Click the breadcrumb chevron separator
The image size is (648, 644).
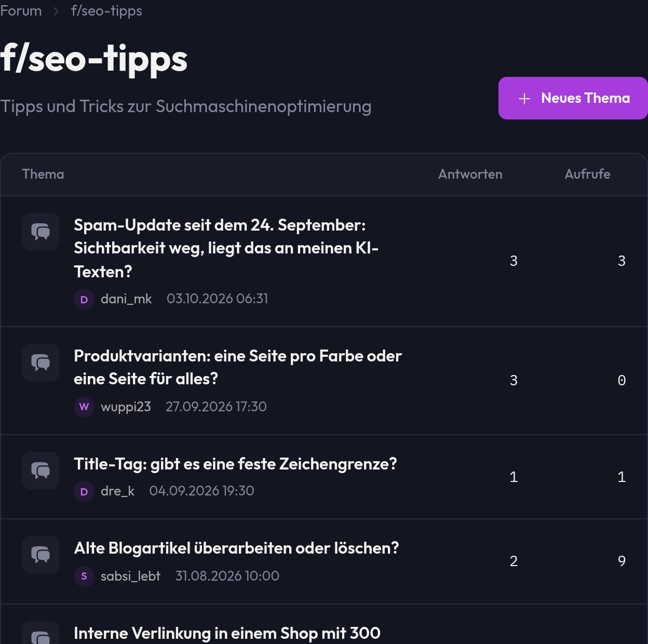[x=57, y=11]
